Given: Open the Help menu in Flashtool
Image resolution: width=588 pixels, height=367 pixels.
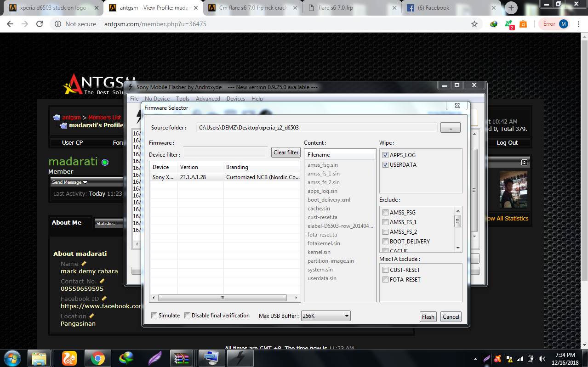Looking at the screenshot, I should (x=257, y=99).
